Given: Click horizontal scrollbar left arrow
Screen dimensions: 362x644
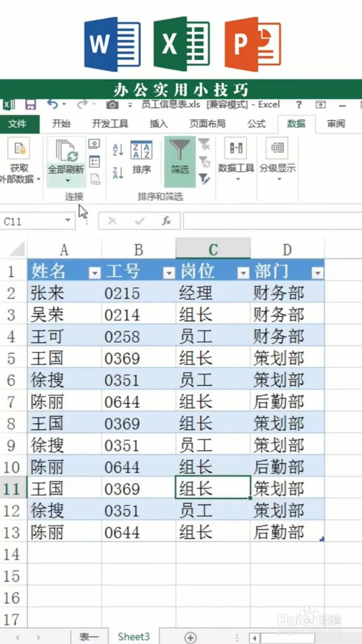Looking at the screenshot, I should 254,638.
